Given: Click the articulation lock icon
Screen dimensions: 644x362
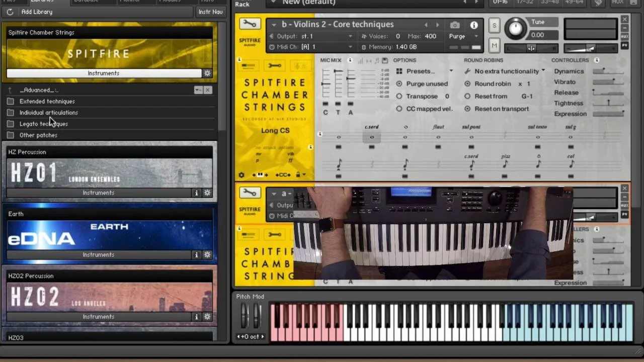Looking at the screenshot, I should pyautogui.click(x=298, y=175).
